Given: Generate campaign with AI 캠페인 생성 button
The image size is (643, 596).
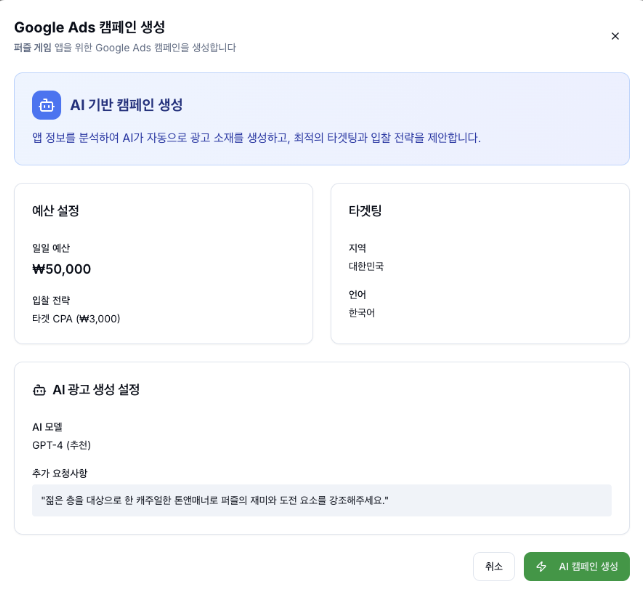Looking at the screenshot, I should click(577, 566).
